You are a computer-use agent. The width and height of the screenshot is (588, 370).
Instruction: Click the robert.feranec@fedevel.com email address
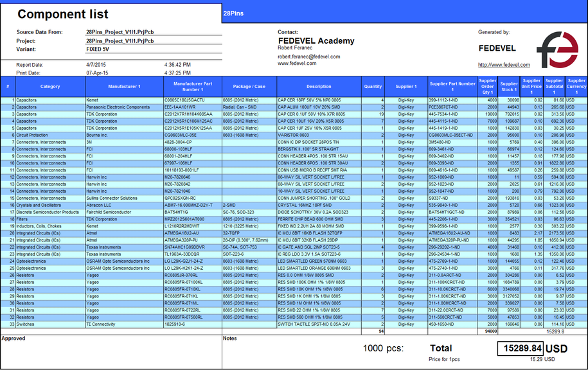click(x=309, y=57)
